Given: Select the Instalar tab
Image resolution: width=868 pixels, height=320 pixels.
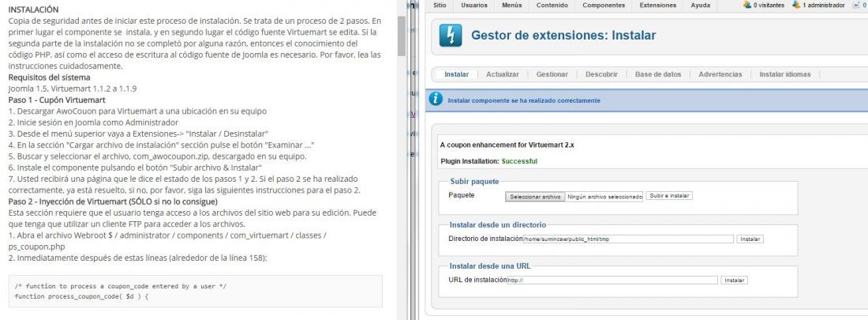Looking at the screenshot, I should 457,74.
